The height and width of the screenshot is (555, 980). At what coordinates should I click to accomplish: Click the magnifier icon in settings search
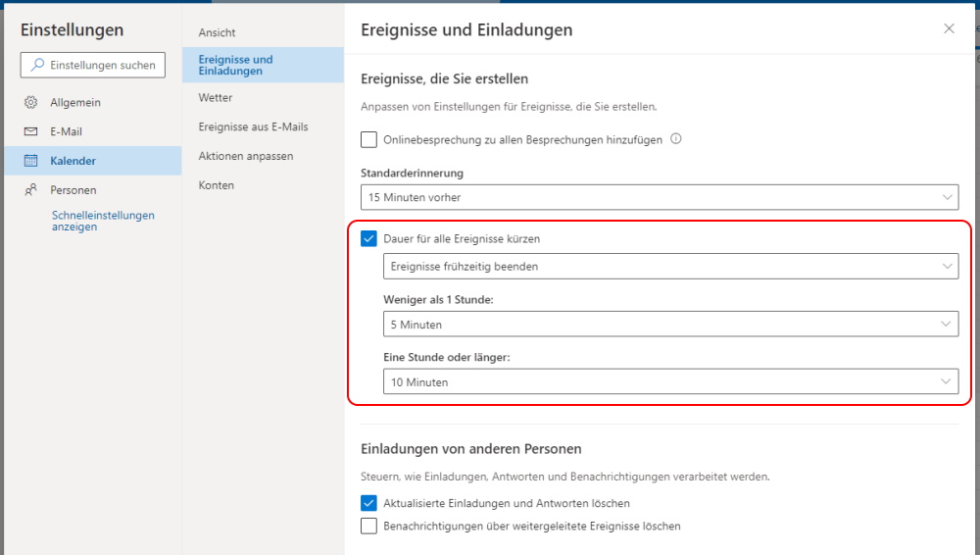pos(37,65)
